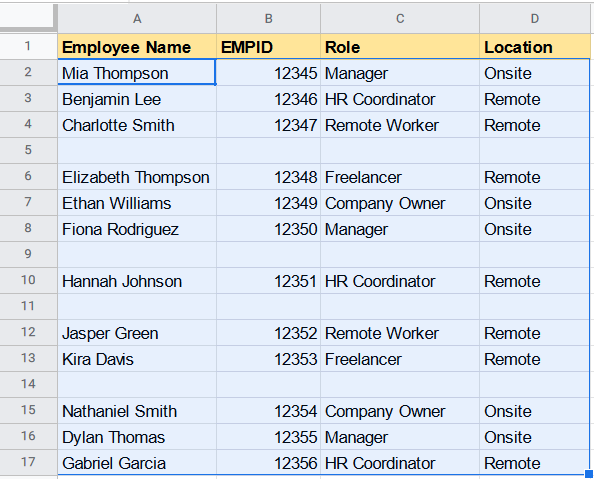Select the Benjamin Lee cell
The height and width of the screenshot is (479, 594).
137,99
